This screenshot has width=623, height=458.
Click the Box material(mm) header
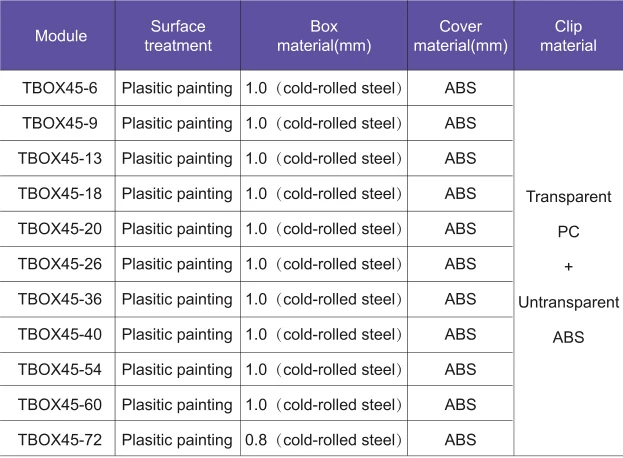pos(325,36)
